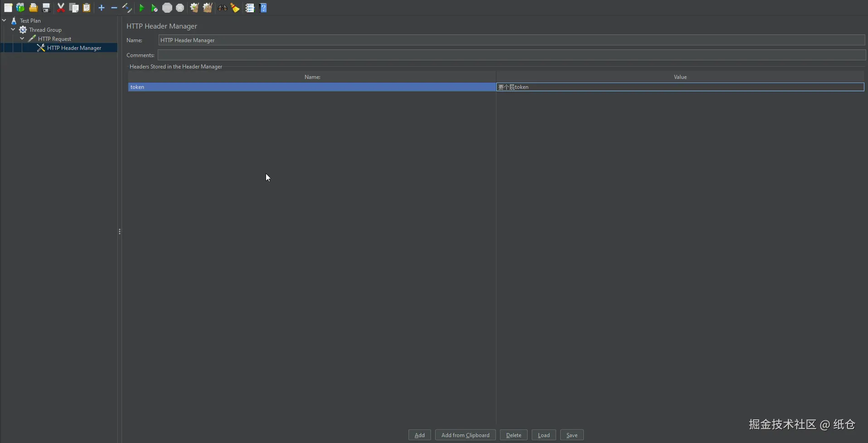Click the Comments input field
Image resolution: width=868 pixels, height=443 pixels.
click(512, 55)
